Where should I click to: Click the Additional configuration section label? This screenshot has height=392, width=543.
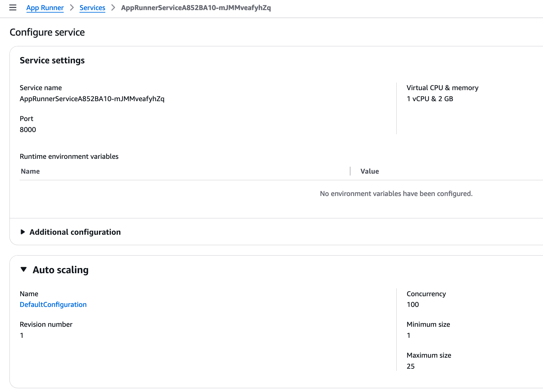(75, 232)
